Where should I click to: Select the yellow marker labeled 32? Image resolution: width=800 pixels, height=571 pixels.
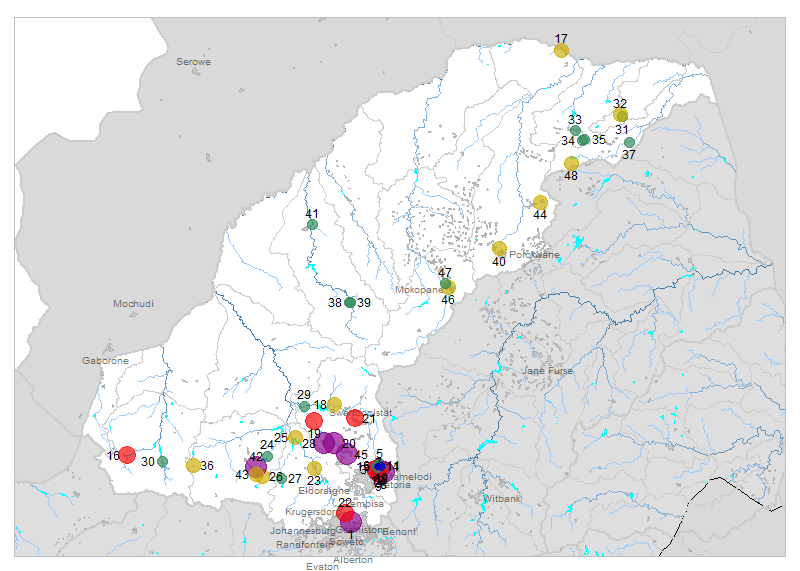pos(620,115)
